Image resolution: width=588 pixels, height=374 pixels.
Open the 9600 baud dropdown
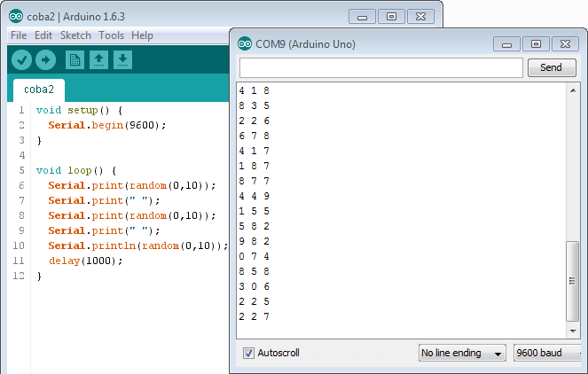pos(547,353)
